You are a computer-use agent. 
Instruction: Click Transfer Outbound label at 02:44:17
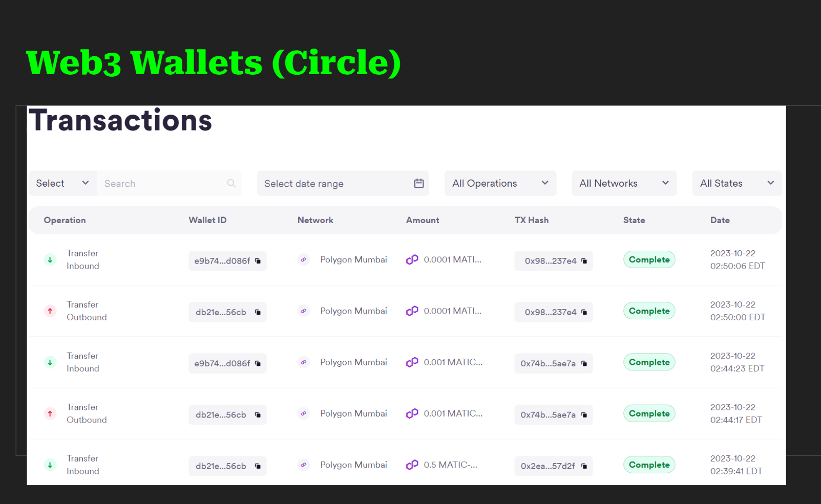click(x=87, y=413)
